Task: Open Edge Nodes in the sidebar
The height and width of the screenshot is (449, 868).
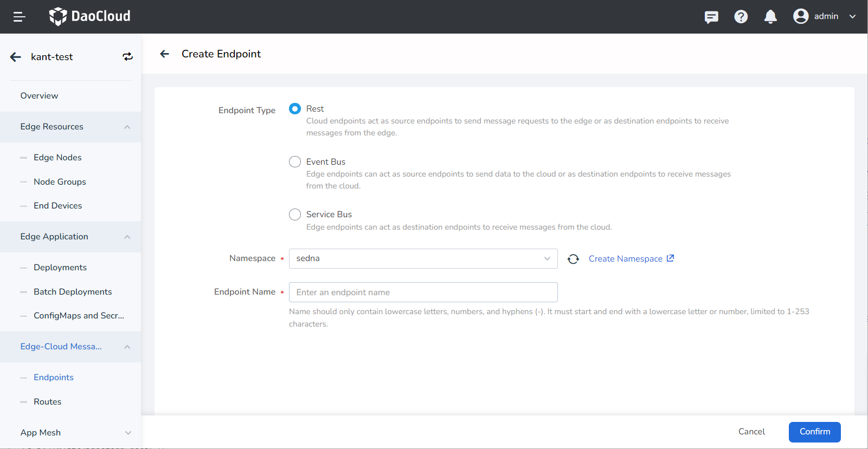Action: (x=57, y=158)
